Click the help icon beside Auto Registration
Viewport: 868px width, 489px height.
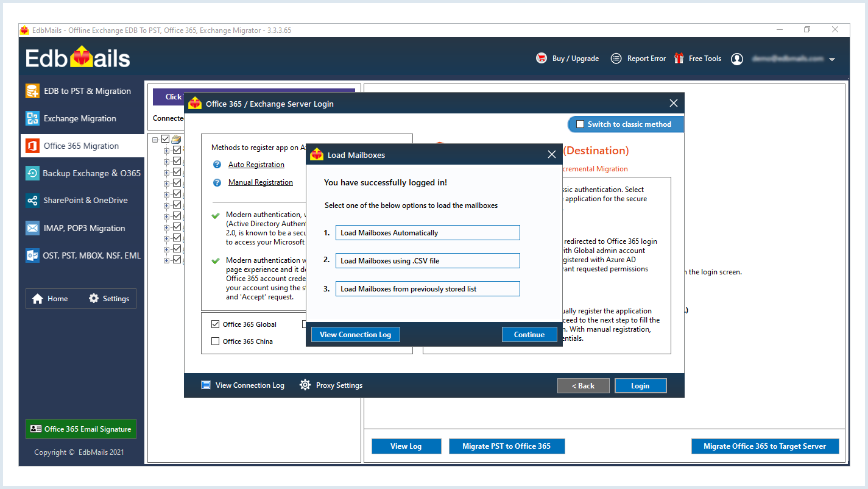(x=217, y=165)
